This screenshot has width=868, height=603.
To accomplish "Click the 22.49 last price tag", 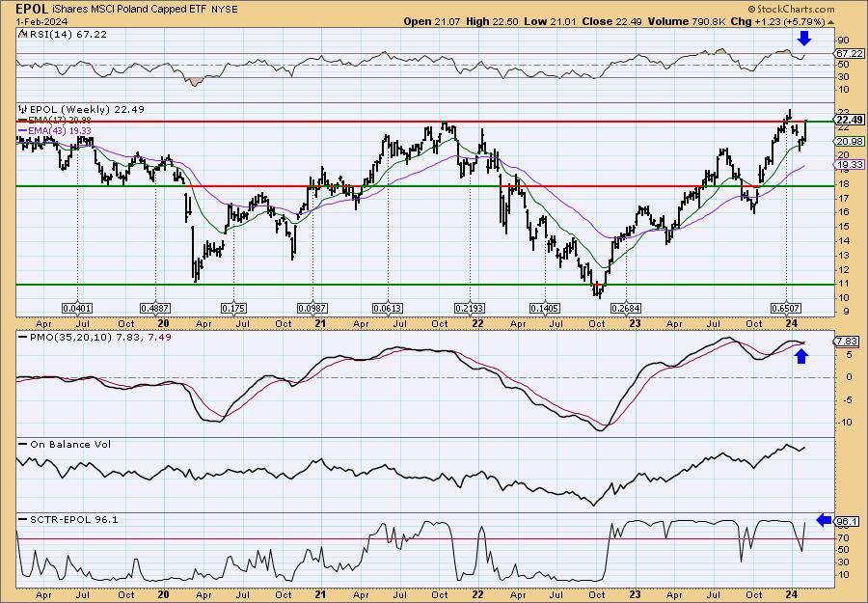I will pos(849,121).
